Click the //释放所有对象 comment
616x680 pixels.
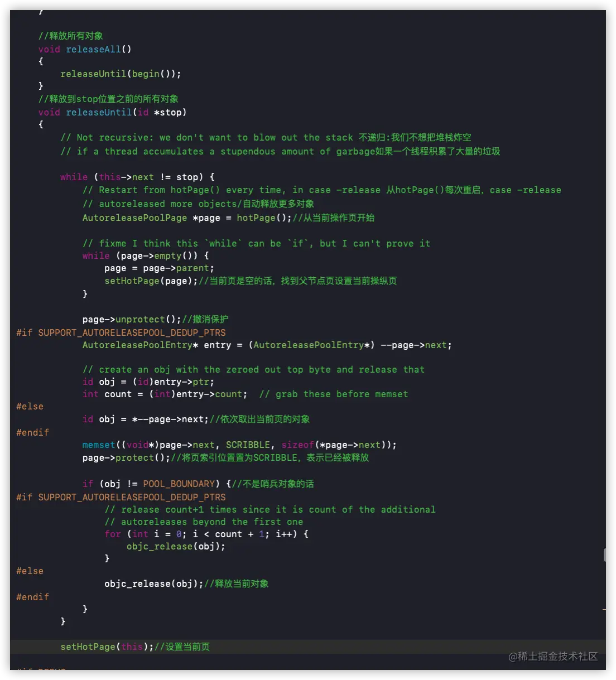(70, 36)
